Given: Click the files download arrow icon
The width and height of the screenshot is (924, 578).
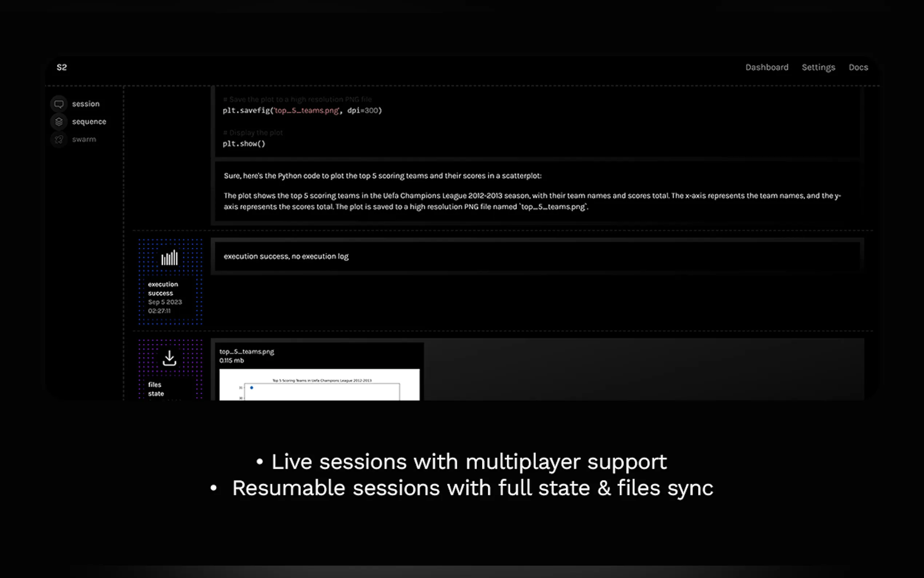Looking at the screenshot, I should tap(170, 358).
